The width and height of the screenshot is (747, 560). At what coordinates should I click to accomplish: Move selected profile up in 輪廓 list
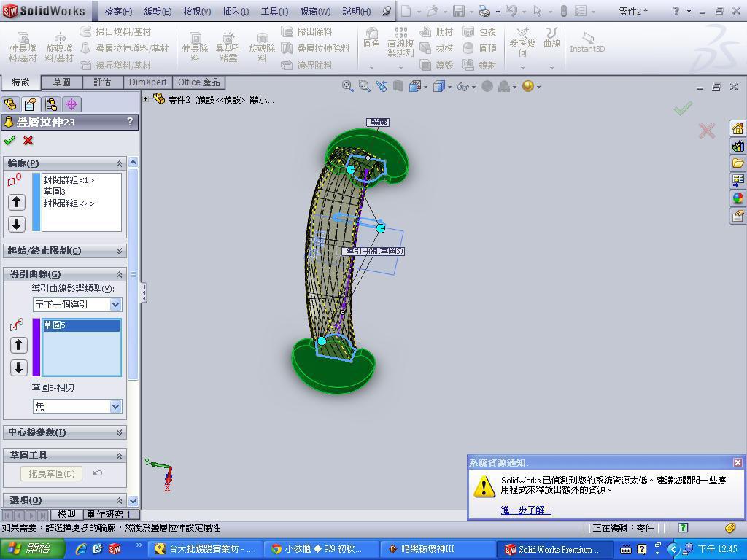coord(18,202)
